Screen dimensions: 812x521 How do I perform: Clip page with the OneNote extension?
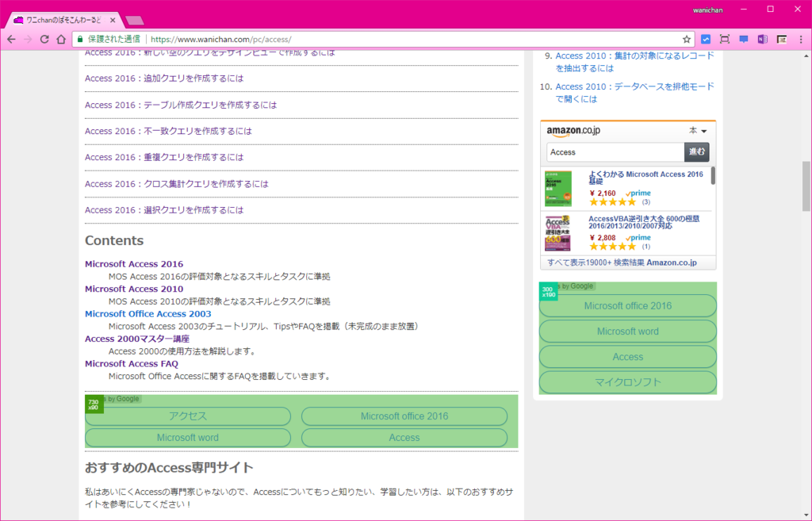pyautogui.click(x=762, y=40)
